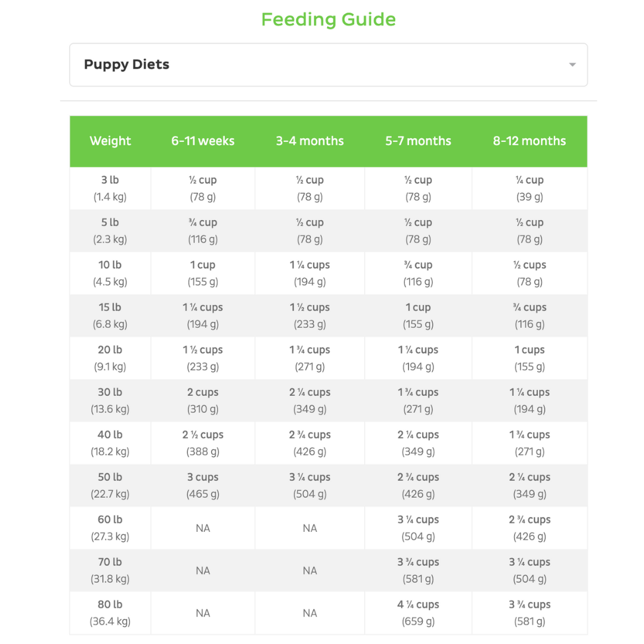This screenshot has width=644, height=644.
Task: Click the ¼ cup (39 g) cell
Action: click(530, 188)
